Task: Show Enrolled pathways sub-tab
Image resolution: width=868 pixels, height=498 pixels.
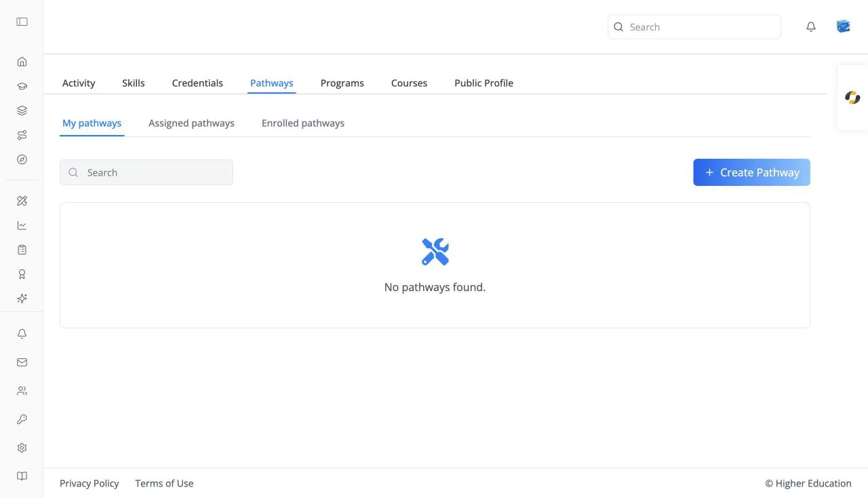Action: (303, 123)
